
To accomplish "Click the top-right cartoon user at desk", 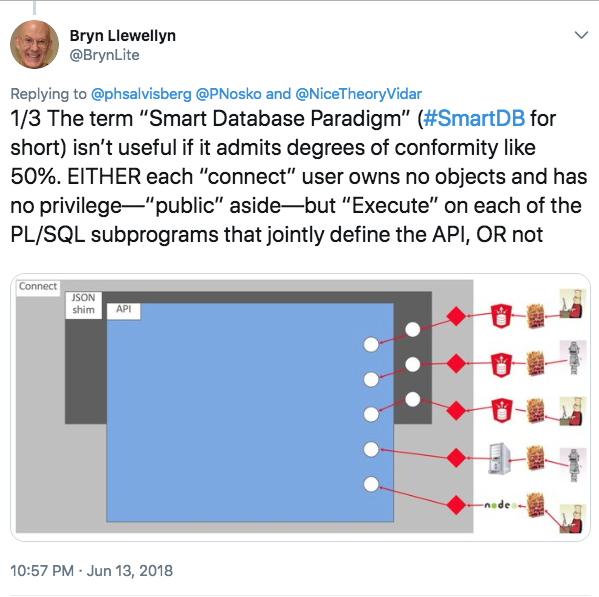I will click(x=572, y=304).
